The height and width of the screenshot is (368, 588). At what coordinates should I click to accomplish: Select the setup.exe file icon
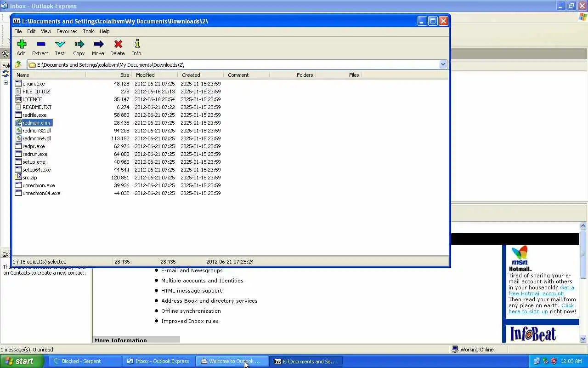[18, 162]
